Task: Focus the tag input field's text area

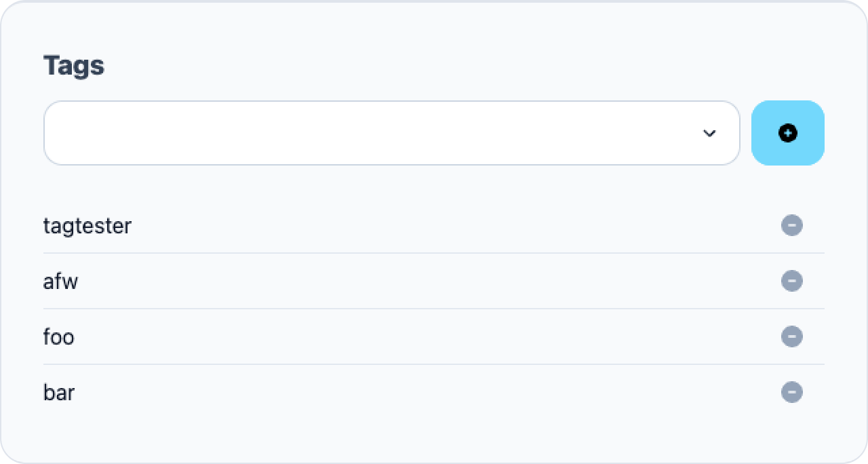Action: [370, 133]
